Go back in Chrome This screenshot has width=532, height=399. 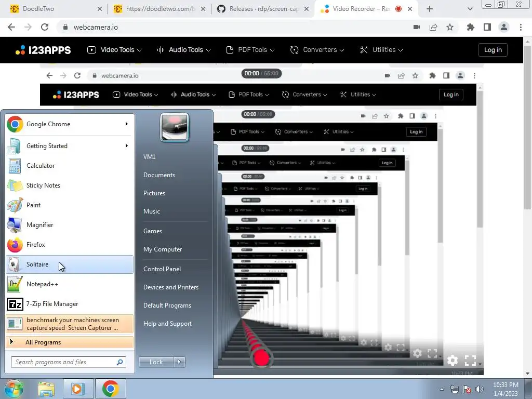[x=11, y=27]
